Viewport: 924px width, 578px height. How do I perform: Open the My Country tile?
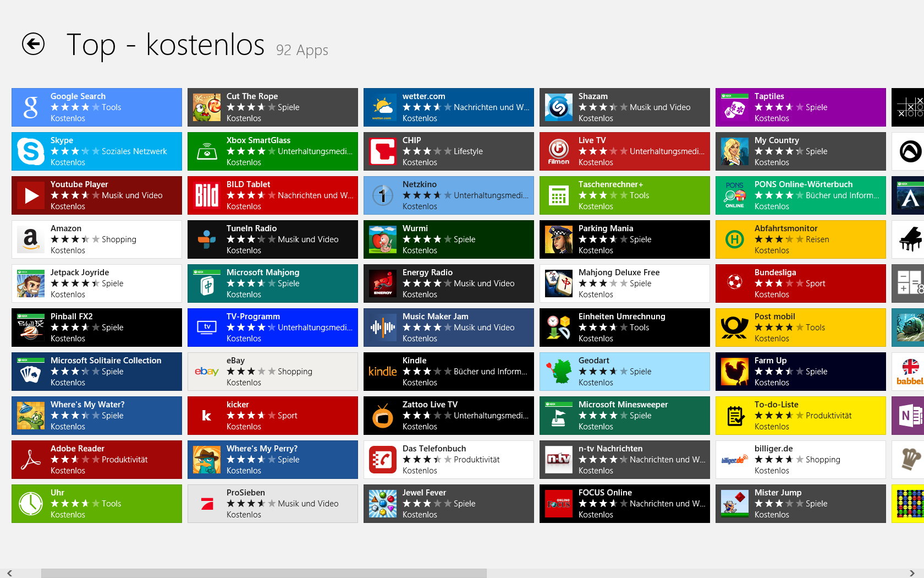tap(801, 151)
